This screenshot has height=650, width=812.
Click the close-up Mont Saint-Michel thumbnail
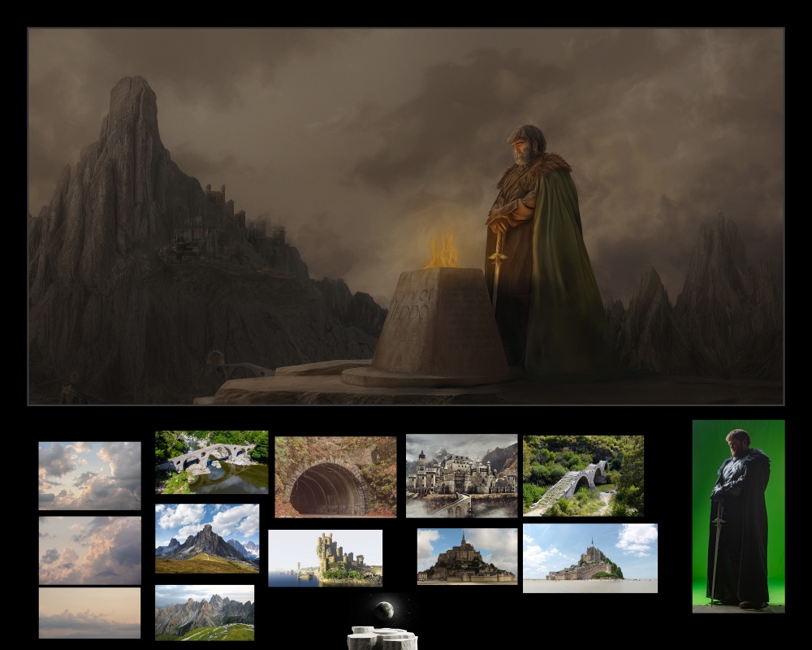[467, 556]
